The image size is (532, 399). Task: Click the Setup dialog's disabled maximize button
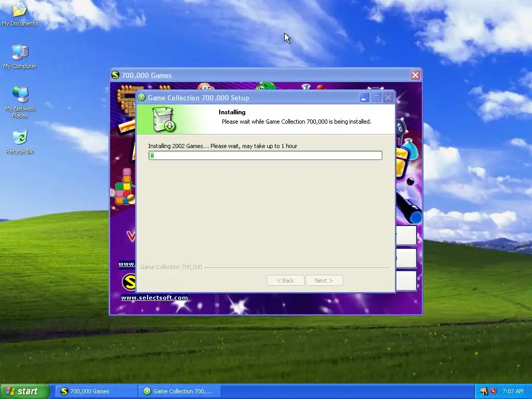[x=376, y=98]
